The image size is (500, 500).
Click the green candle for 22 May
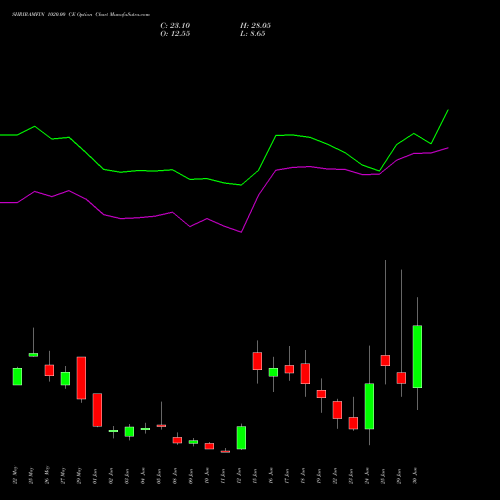point(17,377)
